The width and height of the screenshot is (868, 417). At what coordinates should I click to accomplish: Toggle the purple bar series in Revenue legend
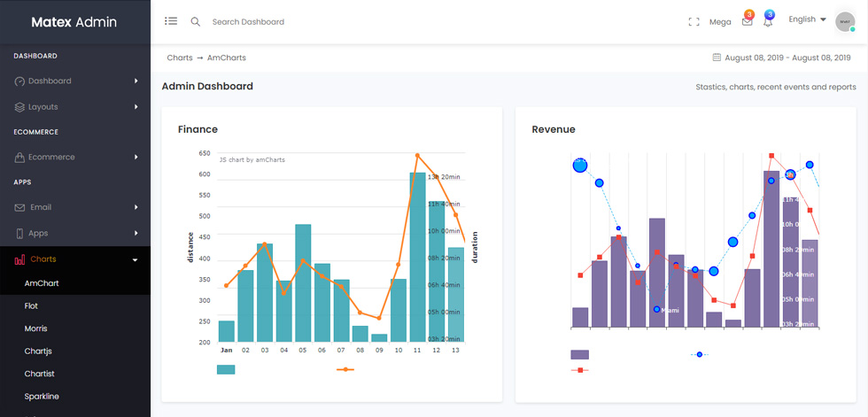click(x=579, y=354)
